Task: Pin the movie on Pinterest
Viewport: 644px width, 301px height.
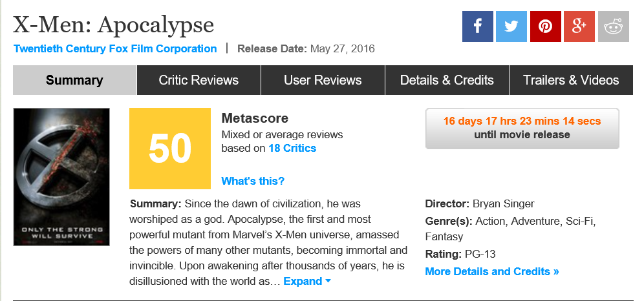Action: [545, 26]
